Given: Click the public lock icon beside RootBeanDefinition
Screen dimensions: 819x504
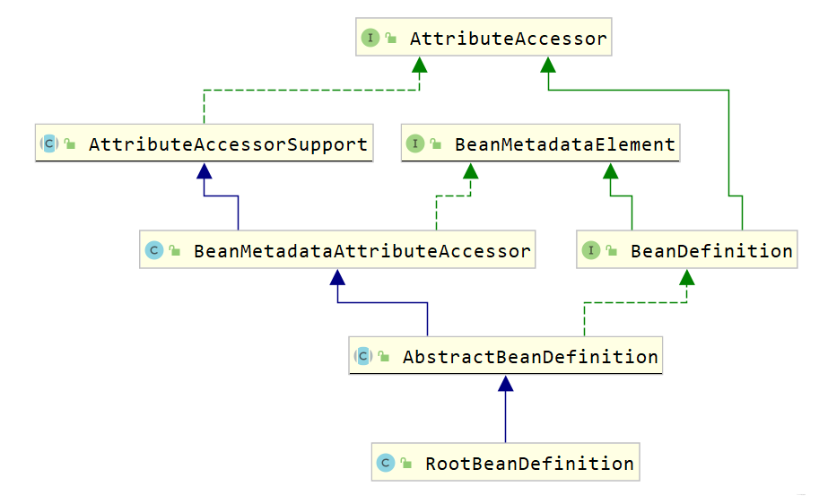Looking at the screenshot, I should (405, 463).
